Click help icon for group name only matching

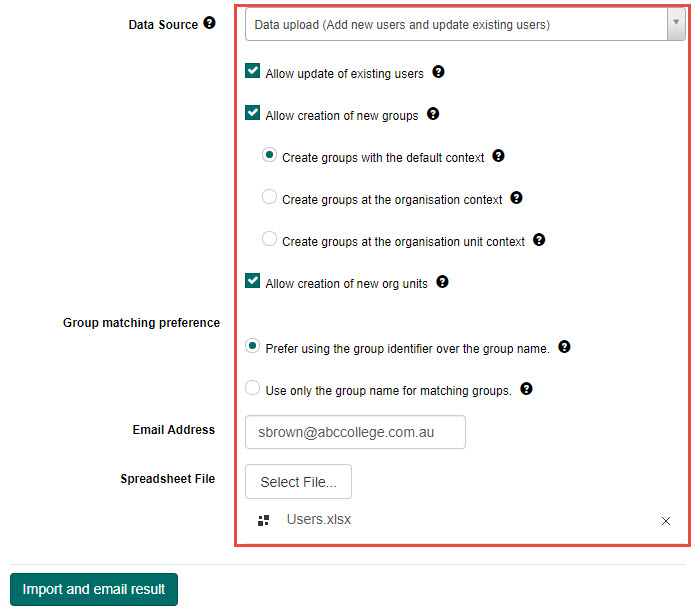[x=526, y=389]
